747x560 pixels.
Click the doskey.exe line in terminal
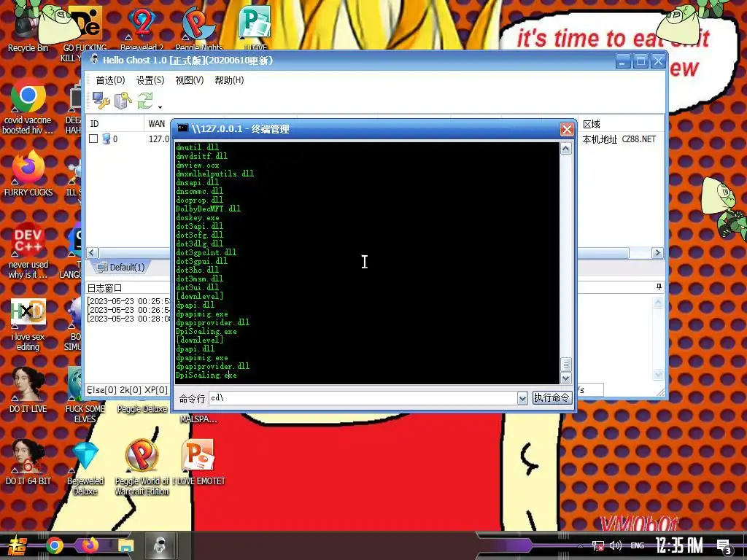click(x=197, y=217)
